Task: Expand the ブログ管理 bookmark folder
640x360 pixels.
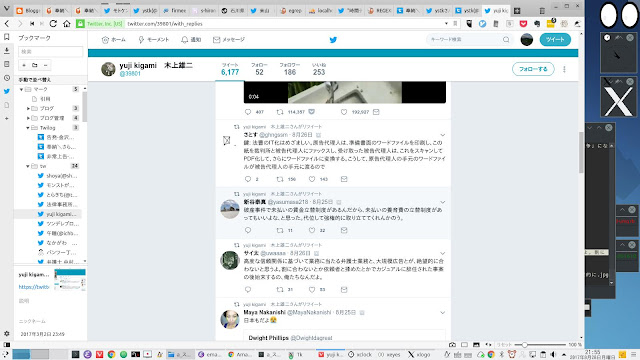Action: 28,118
